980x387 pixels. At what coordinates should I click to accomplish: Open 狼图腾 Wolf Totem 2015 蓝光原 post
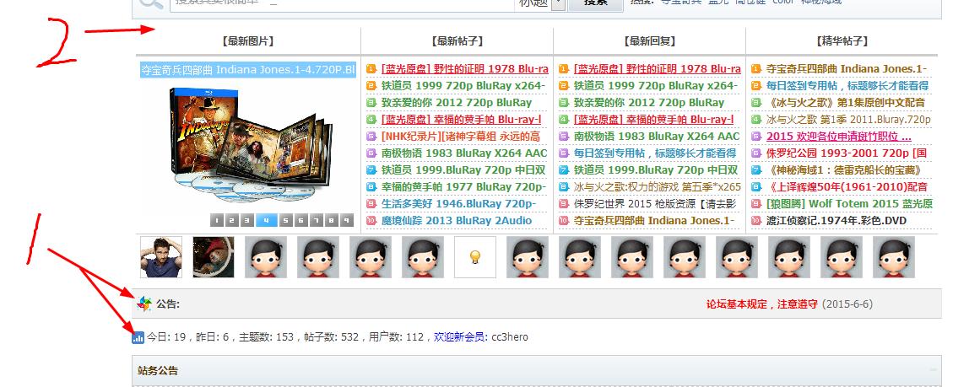pyautogui.click(x=849, y=203)
